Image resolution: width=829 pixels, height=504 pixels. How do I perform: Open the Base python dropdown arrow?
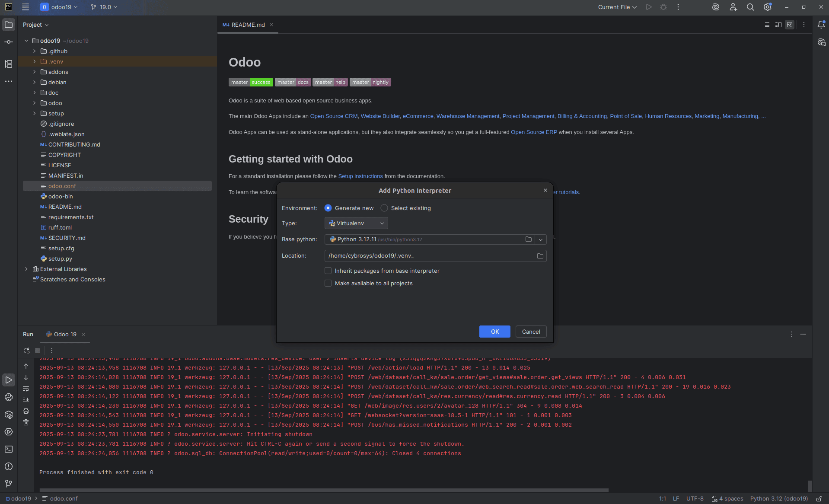(x=541, y=239)
